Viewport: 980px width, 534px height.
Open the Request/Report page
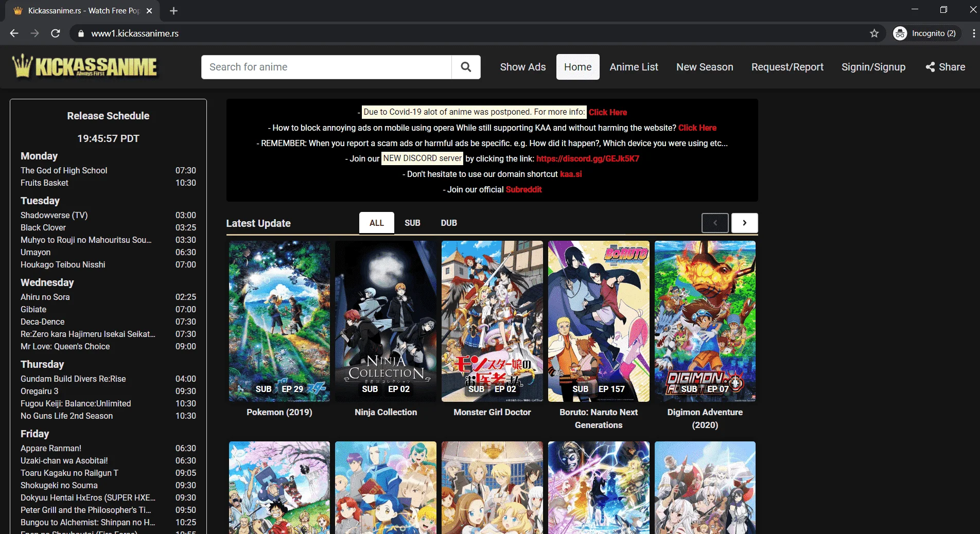click(787, 67)
